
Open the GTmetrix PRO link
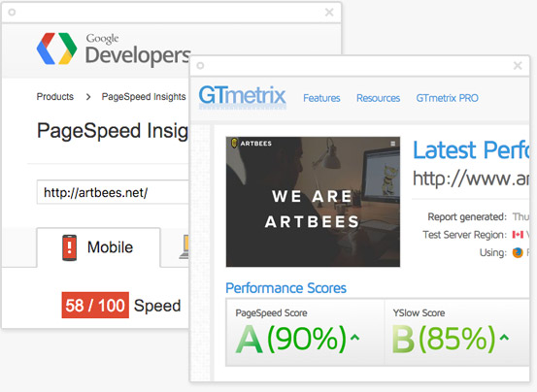(x=447, y=98)
